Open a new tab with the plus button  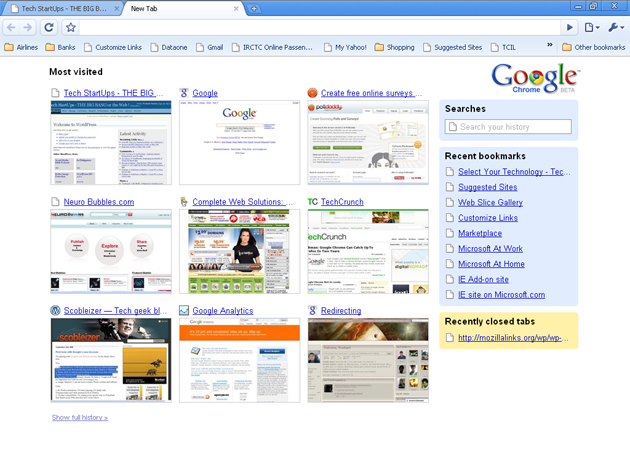(x=255, y=8)
